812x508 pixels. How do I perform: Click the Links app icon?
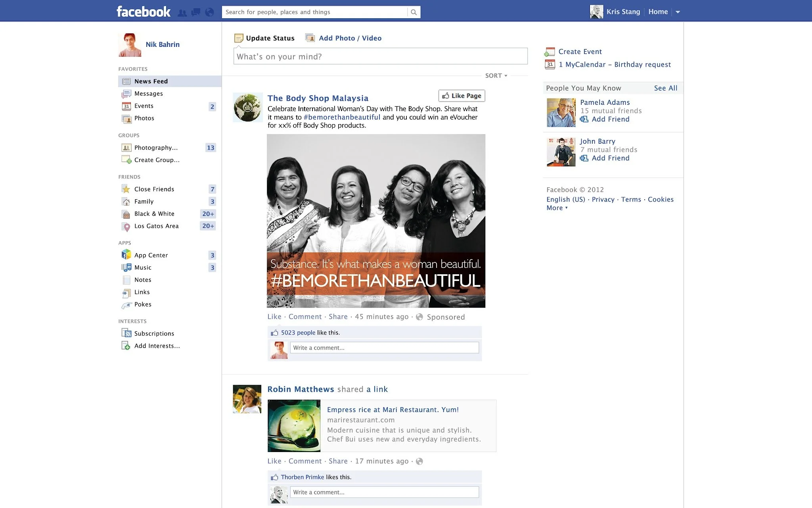pos(126,293)
